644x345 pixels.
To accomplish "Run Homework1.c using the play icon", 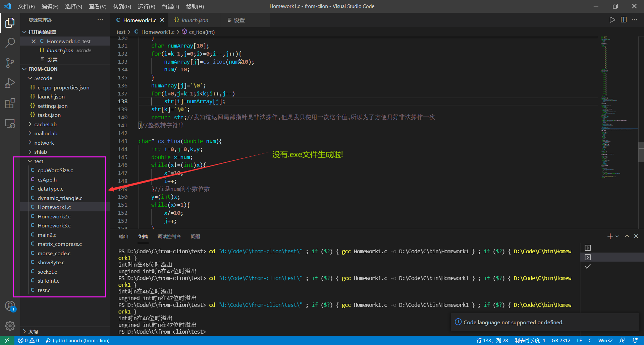I will click(x=612, y=20).
